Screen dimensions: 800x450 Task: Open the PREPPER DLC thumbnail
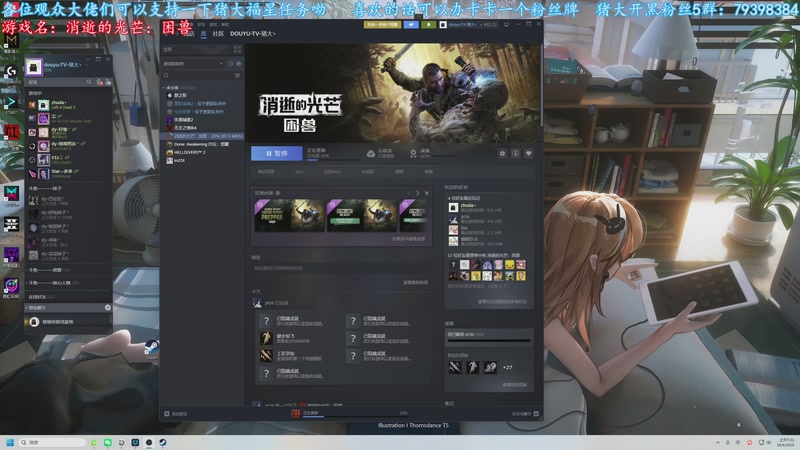[289, 215]
